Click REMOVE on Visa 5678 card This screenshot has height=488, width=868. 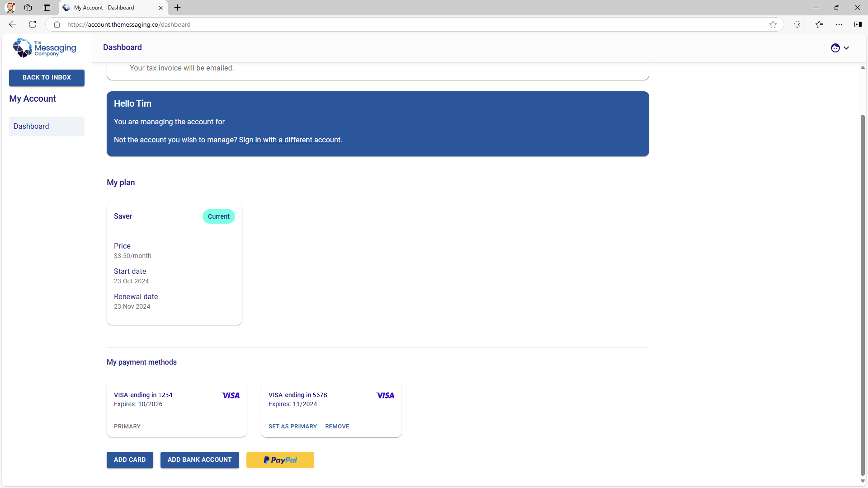point(337,426)
